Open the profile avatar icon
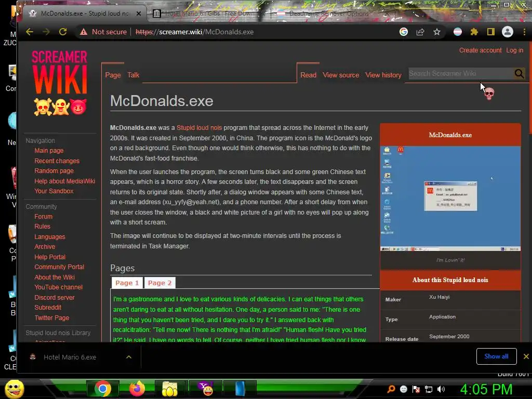 508,32
